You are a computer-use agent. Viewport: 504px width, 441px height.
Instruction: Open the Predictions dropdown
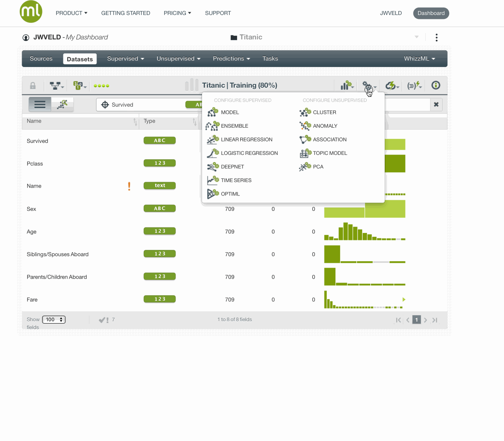[232, 59]
